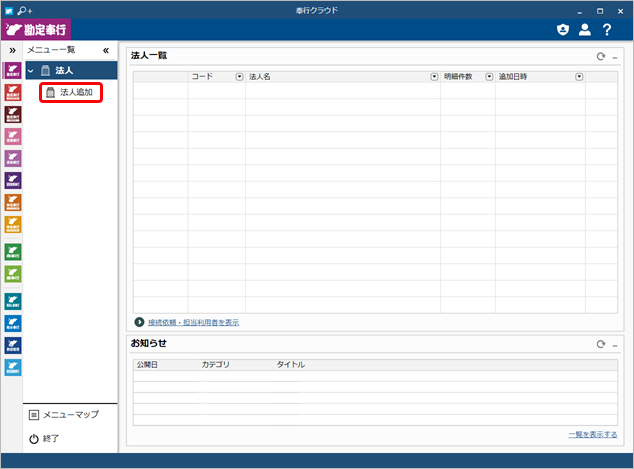Minimize the お知らせ panel

tap(615, 345)
